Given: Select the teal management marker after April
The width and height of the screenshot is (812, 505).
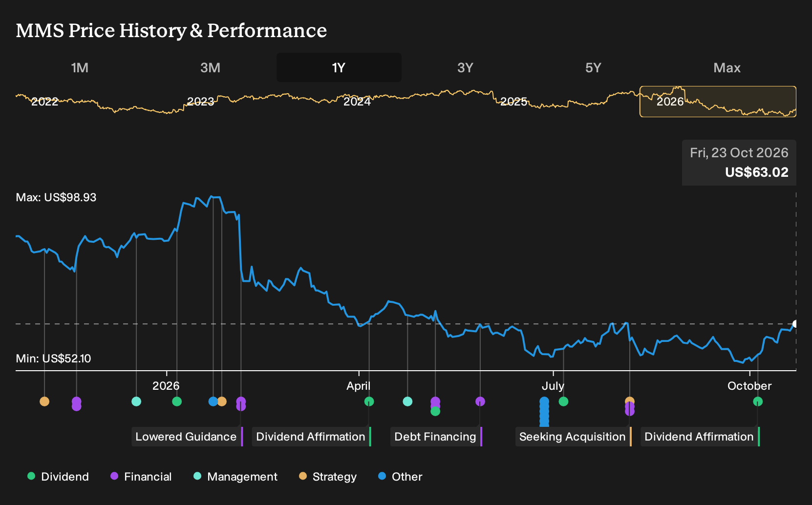Looking at the screenshot, I should click(x=407, y=401).
